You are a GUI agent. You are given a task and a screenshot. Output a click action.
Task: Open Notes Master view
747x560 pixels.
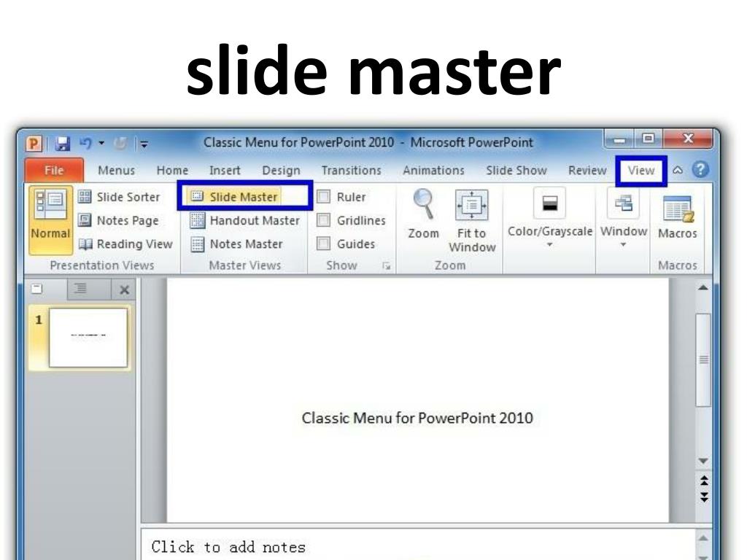click(237, 244)
